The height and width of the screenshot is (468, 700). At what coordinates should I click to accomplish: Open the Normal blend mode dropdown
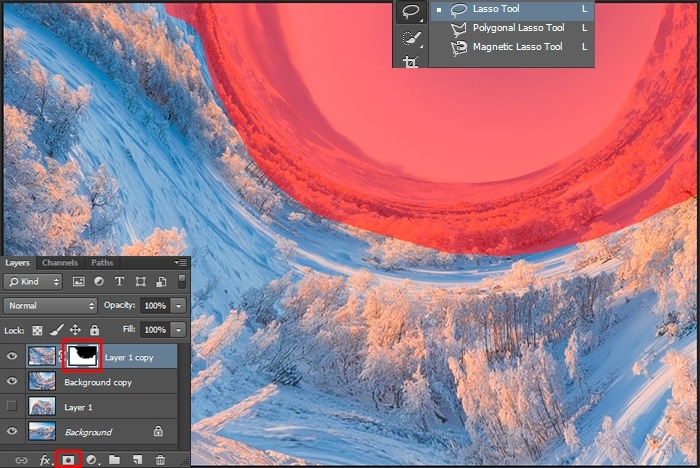point(50,305)
